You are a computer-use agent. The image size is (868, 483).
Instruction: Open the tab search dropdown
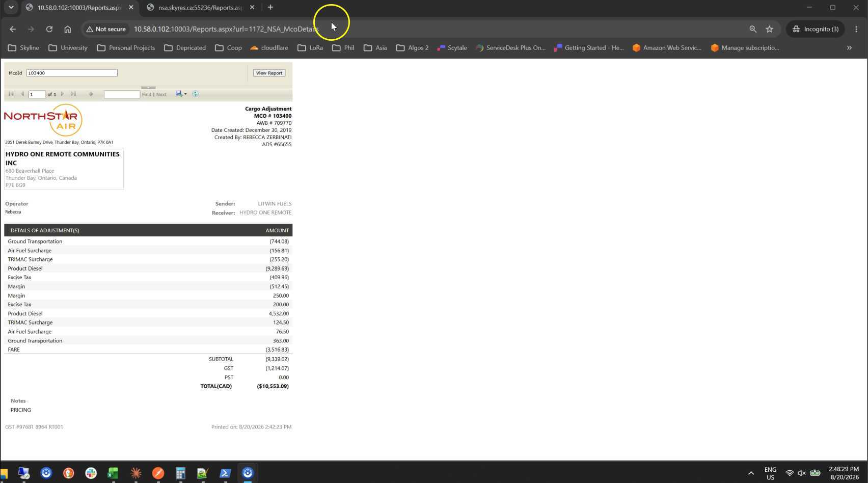(x=11, y=8)
